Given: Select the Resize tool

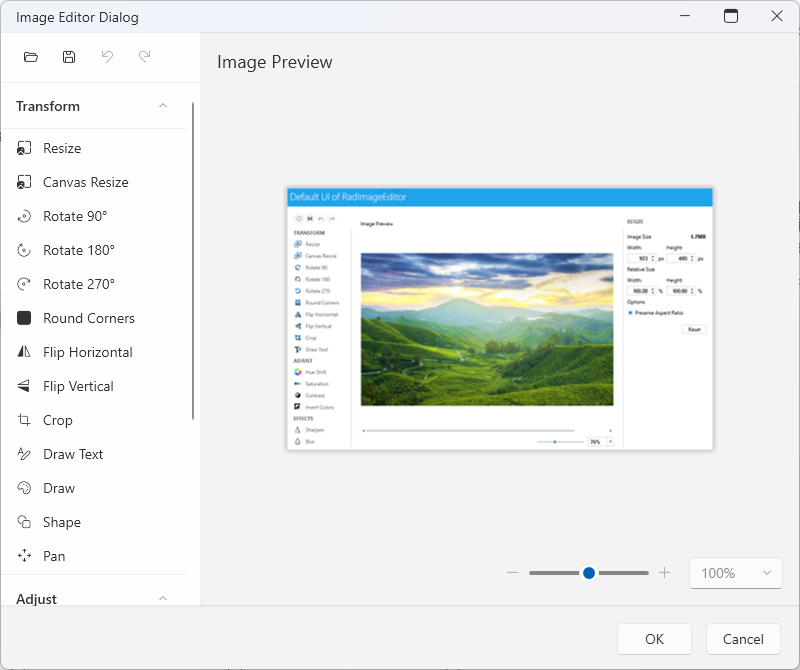Looking at the screenshot, I should point(63,148).
